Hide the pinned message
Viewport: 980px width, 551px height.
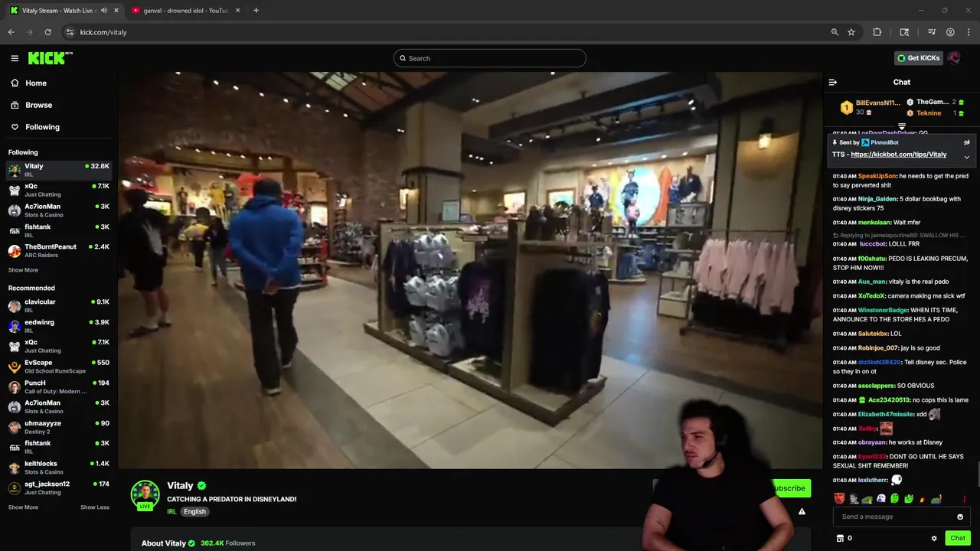coord(966,142)
